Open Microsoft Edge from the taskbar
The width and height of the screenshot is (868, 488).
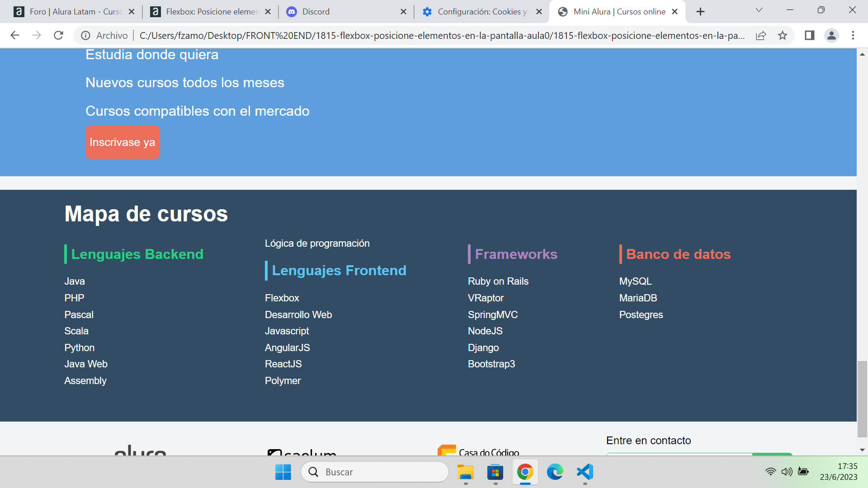click(555, 473)
